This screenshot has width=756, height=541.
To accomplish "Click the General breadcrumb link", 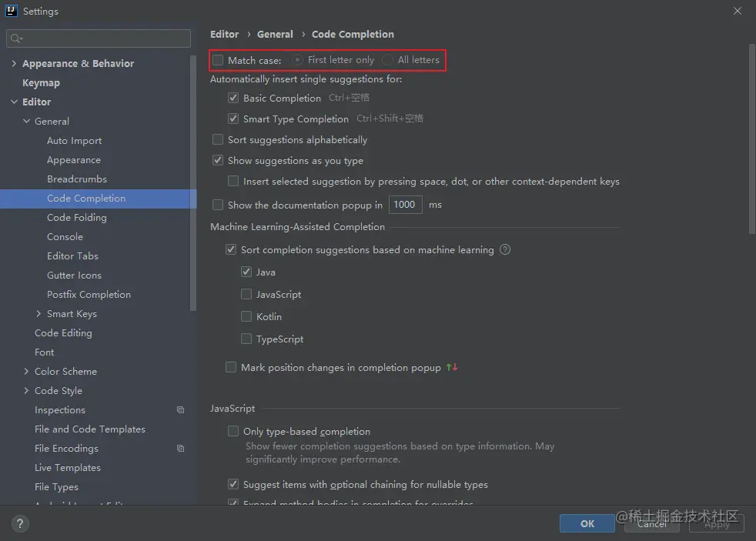I will [x=275, y=35].
